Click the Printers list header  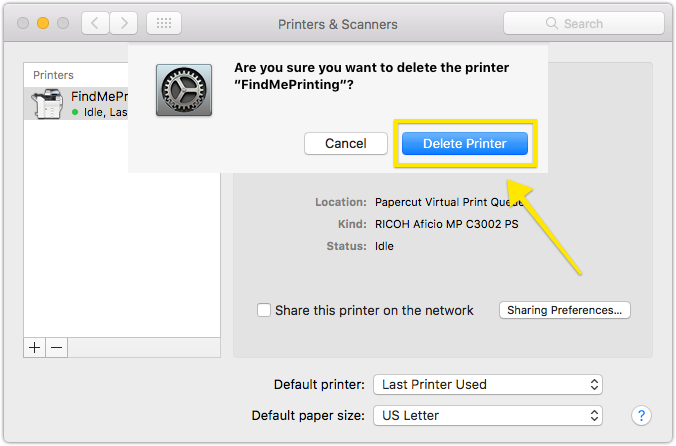54,75
